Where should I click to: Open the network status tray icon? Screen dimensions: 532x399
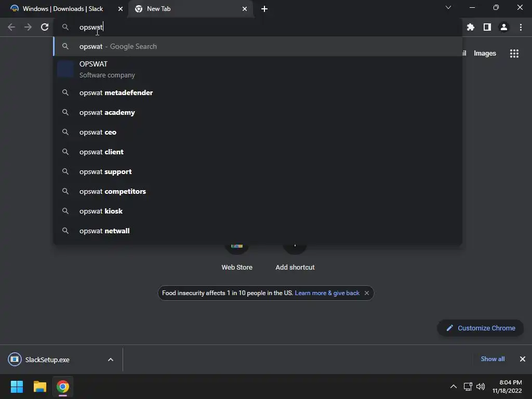click(x=468, y=387)
